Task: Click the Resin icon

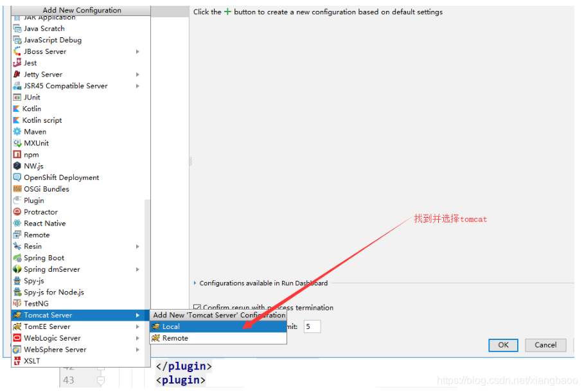Action: coord(17,247)
